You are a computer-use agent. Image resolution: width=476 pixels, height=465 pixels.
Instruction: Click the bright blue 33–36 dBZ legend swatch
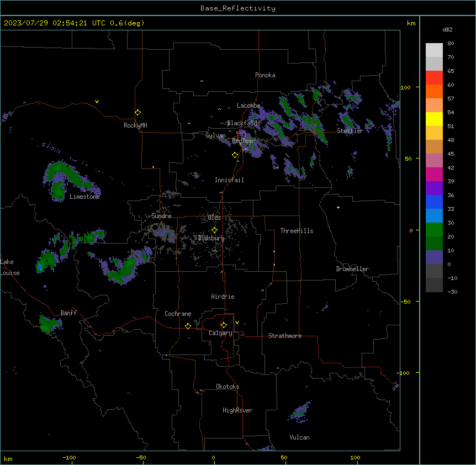[x=434, y=202]
